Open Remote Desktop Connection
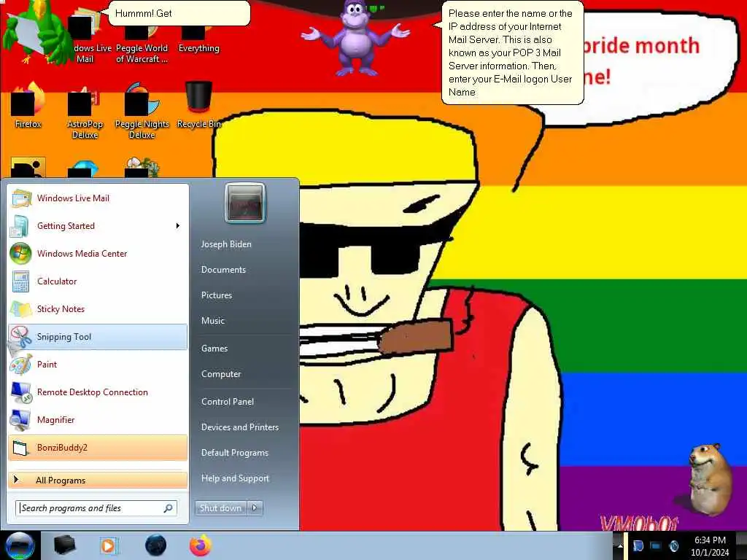747x560 pixels. pos(98,392)
